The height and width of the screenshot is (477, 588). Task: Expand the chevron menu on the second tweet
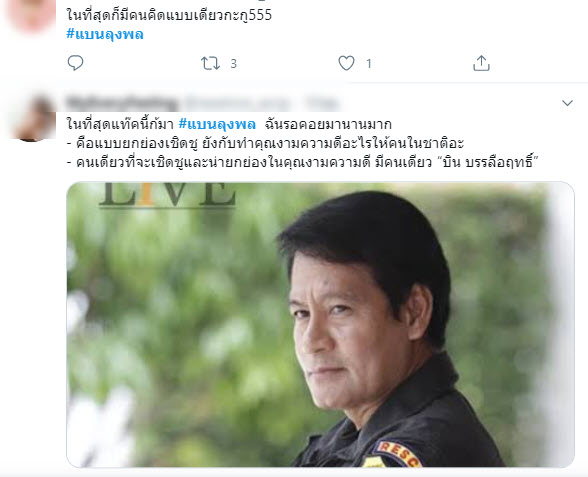[567, 103]
